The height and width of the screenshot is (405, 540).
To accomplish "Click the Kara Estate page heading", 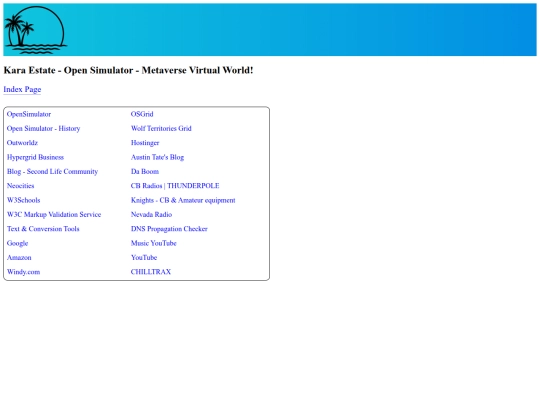I will point(128,70).
